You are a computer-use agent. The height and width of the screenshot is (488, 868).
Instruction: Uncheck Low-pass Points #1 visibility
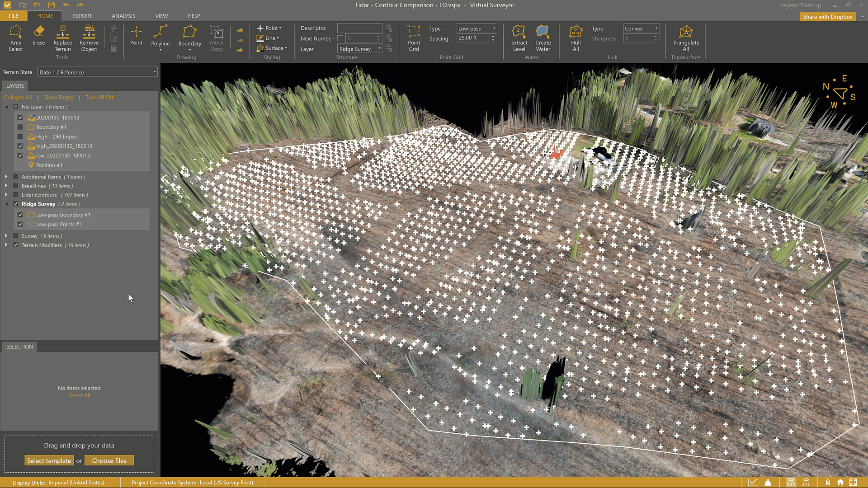coord(20,225)
